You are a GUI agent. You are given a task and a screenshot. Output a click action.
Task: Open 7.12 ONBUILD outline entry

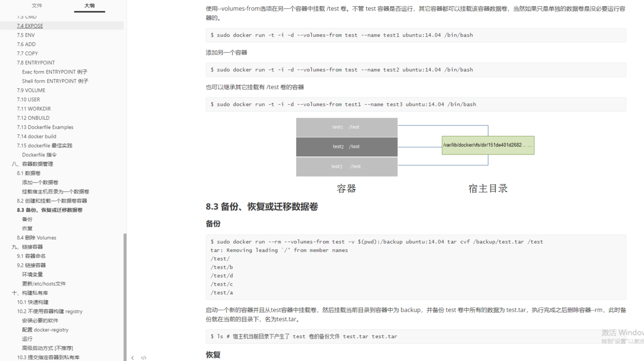(33, 118)
